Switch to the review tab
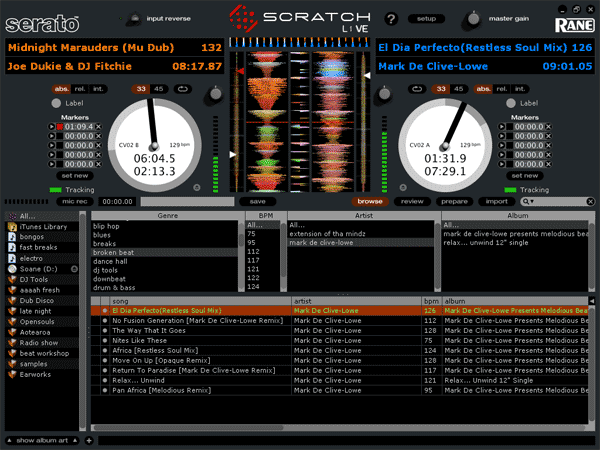Viewport: 600px width, 450px height. pos(412,202)
